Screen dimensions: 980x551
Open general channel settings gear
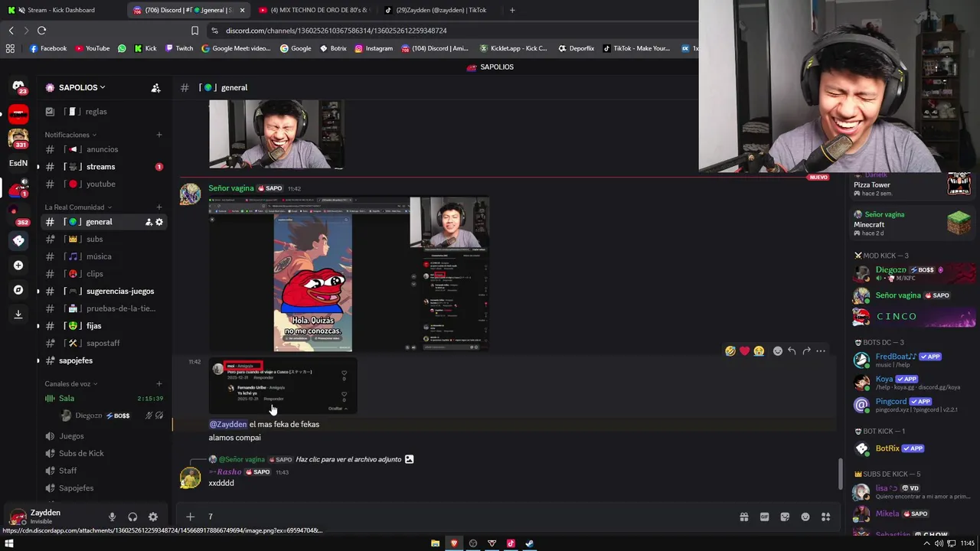(x=159, y=222)
